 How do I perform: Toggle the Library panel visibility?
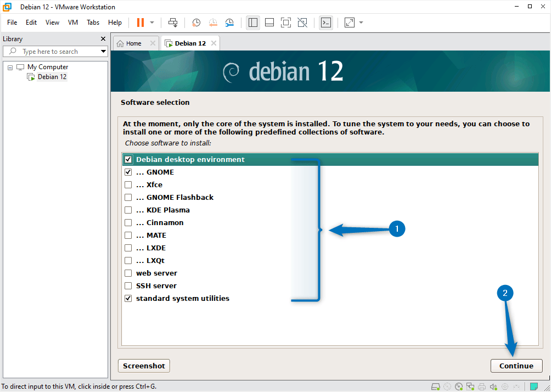pos(253,23)
